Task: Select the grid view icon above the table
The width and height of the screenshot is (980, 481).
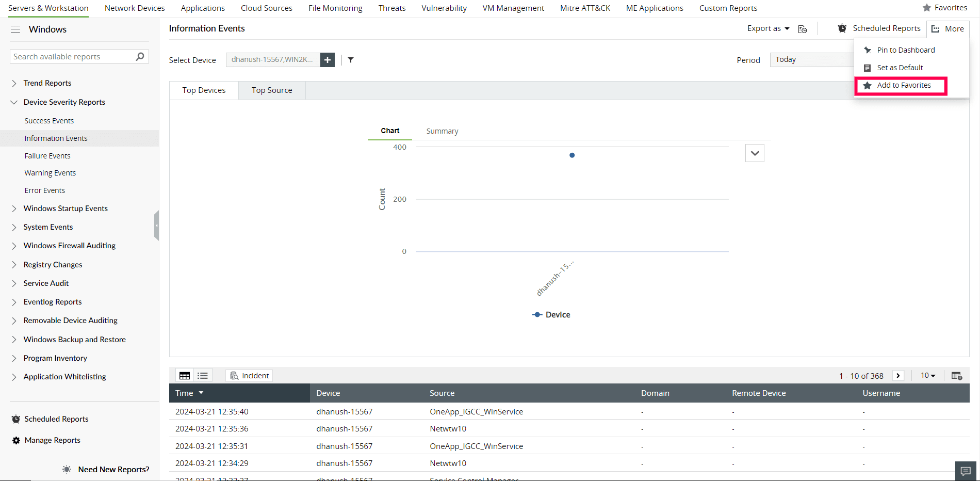Action: [184, 375]
